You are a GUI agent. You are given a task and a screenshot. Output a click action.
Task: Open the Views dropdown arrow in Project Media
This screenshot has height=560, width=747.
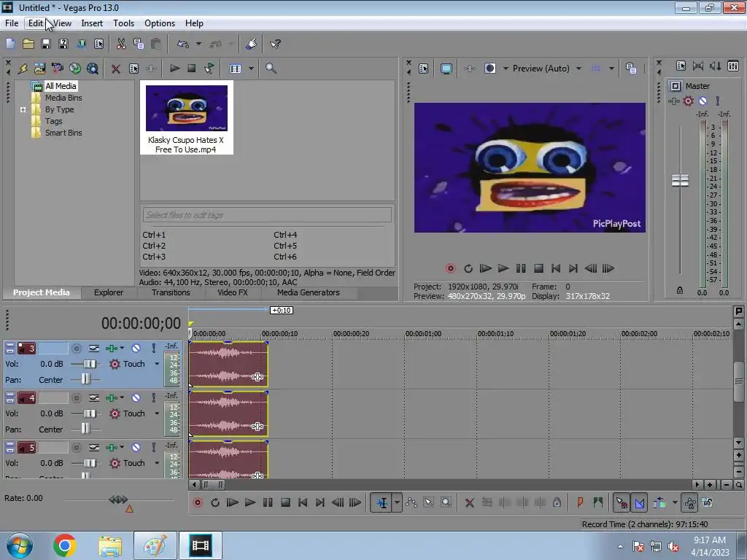click(251, 69)
